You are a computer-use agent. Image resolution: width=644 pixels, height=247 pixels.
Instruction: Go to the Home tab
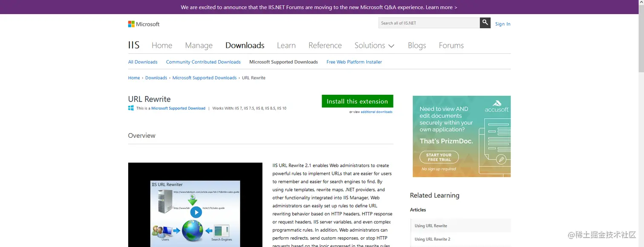pos(162,45)
